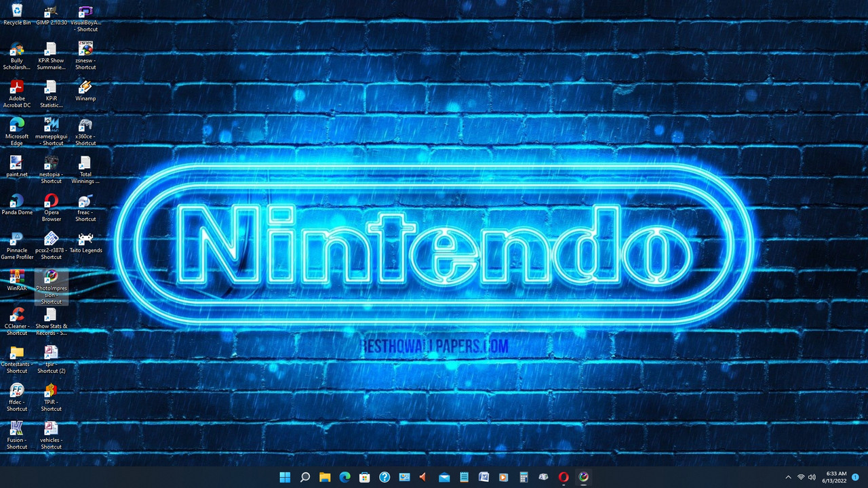Select the VisualBoyAdvance shortcut icon
Viewport: 868px width, 488px height.
(85, 18)
